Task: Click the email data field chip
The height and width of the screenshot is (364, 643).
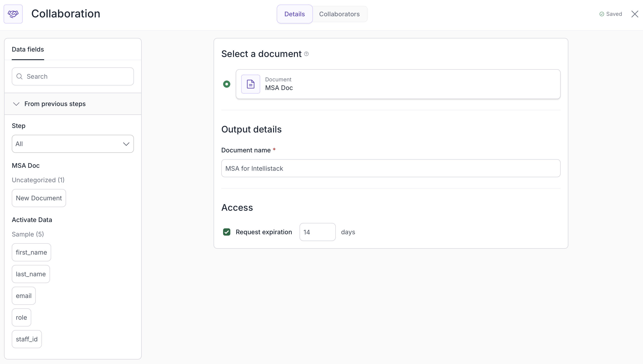Action: 24,296
